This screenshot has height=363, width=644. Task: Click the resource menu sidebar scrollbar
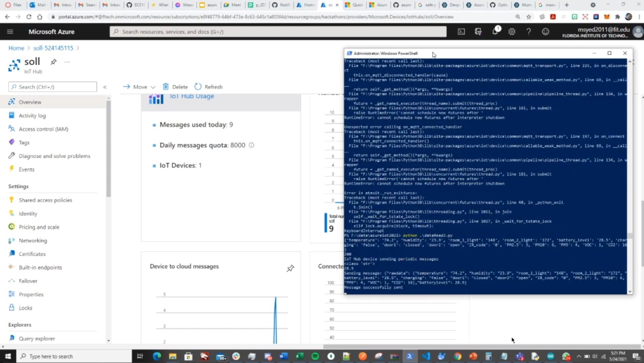[108, 149]
